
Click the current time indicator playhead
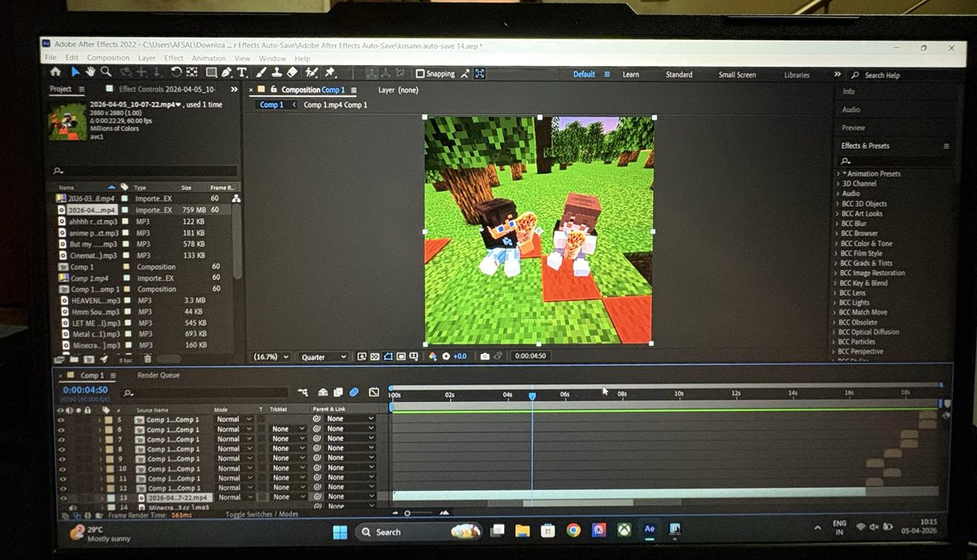click(x=532, y=396)
